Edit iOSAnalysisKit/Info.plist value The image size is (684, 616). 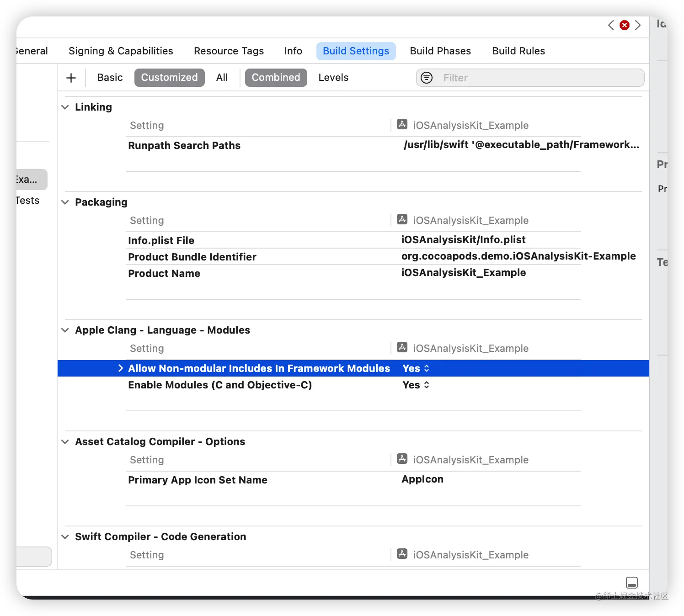[x=463, y=239]
